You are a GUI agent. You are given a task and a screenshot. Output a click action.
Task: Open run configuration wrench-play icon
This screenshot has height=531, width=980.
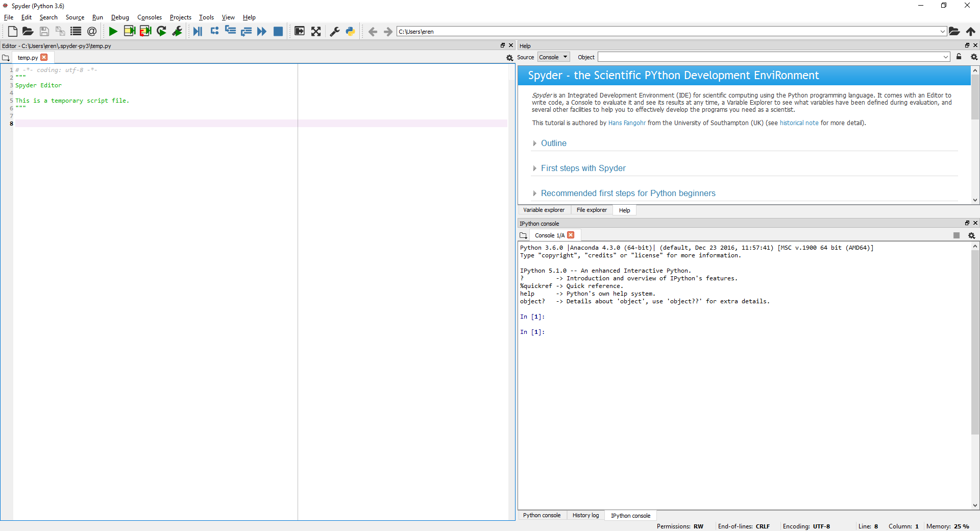point(177,31)
